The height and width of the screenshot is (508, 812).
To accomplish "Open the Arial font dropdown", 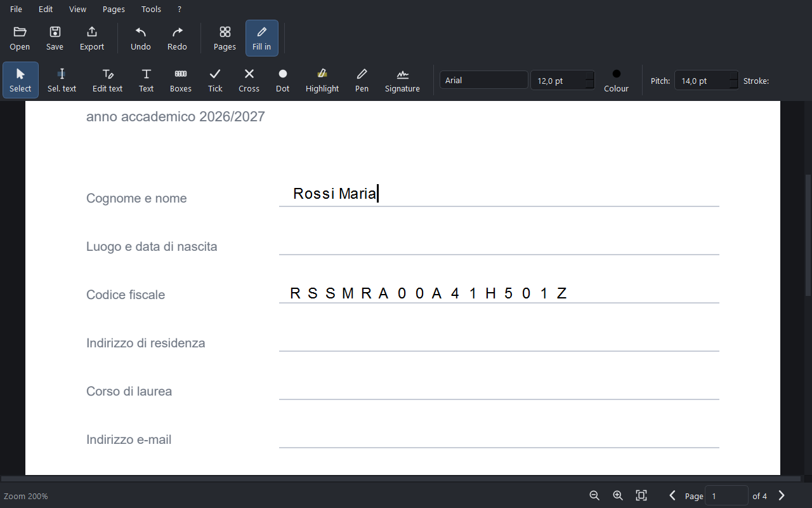I will [x=484, y=80].
